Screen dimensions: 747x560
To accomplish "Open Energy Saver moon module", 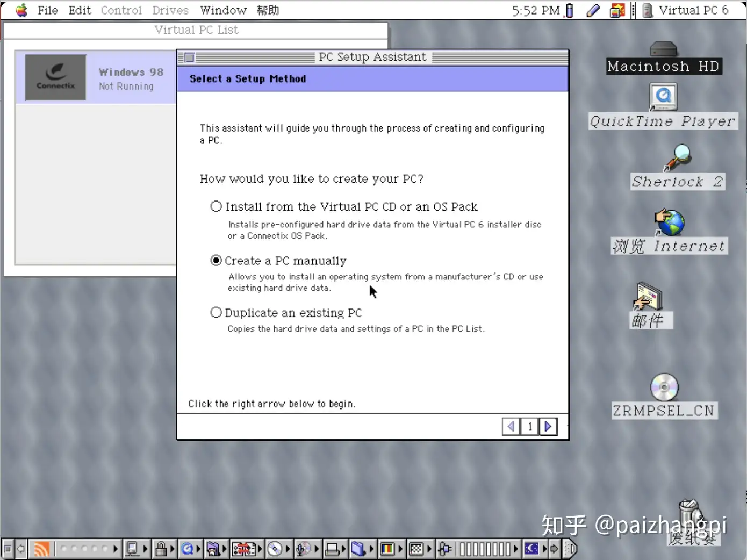I will [531, 549].
